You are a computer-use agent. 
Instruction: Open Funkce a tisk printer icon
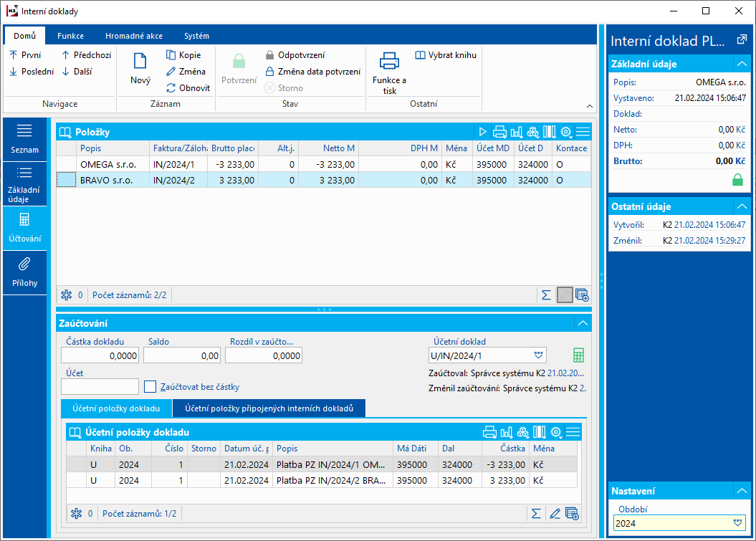point(389,61)
